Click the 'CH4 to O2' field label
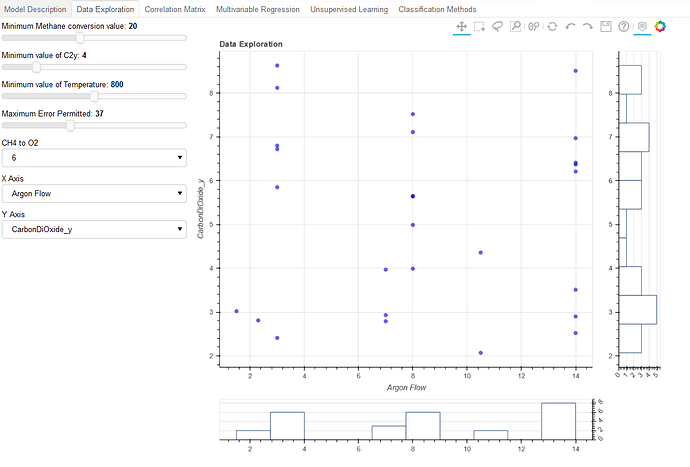690x467 pixels. tap(20, 143)
